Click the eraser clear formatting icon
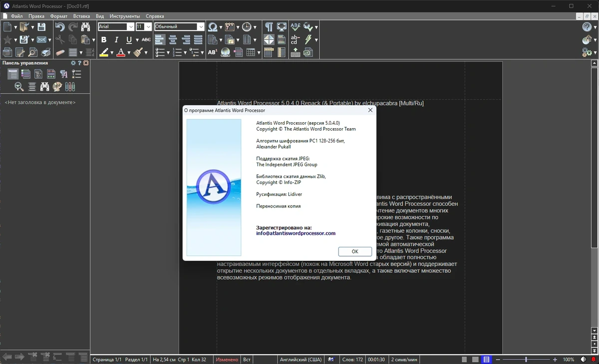The height and width of the screenshot is (364, 599). [x=60, y=52]
